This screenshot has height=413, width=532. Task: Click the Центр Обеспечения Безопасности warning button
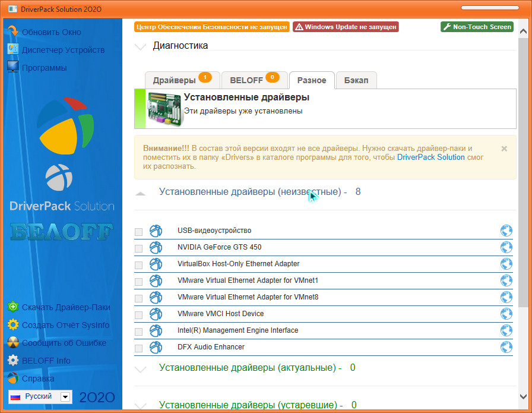pos(212,27)
